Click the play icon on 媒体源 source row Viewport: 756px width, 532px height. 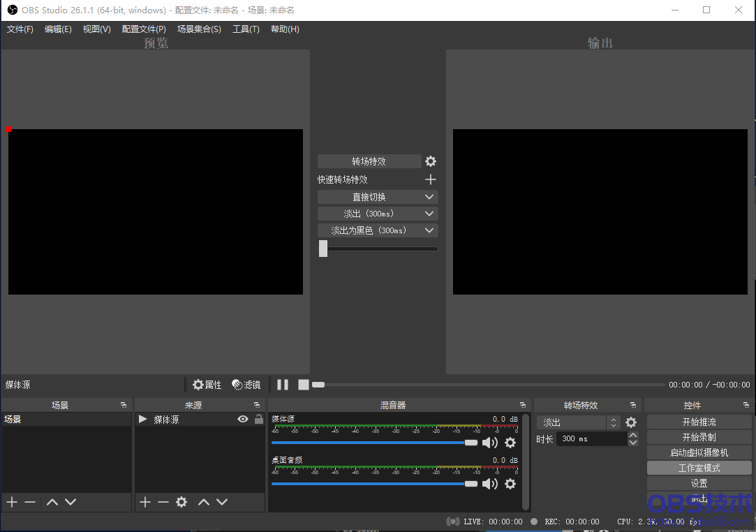(142, 419)
